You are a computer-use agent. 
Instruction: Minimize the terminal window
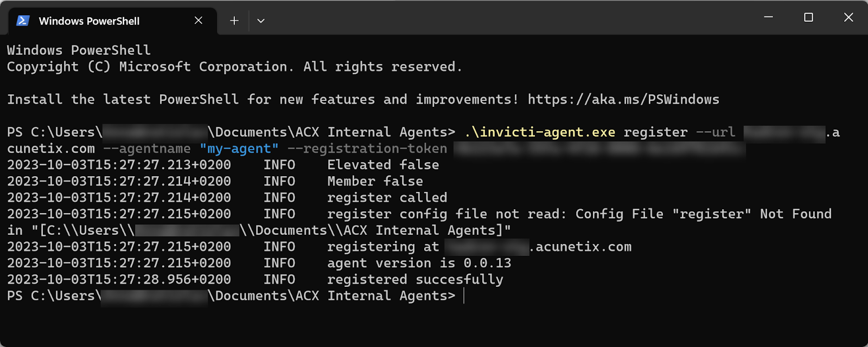(768, 17)
